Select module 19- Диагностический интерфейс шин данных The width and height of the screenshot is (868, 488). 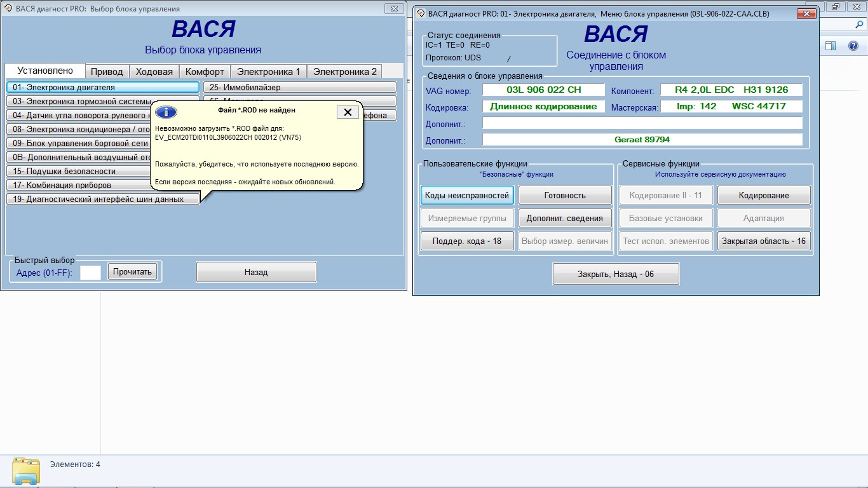(x=103, y=199)
